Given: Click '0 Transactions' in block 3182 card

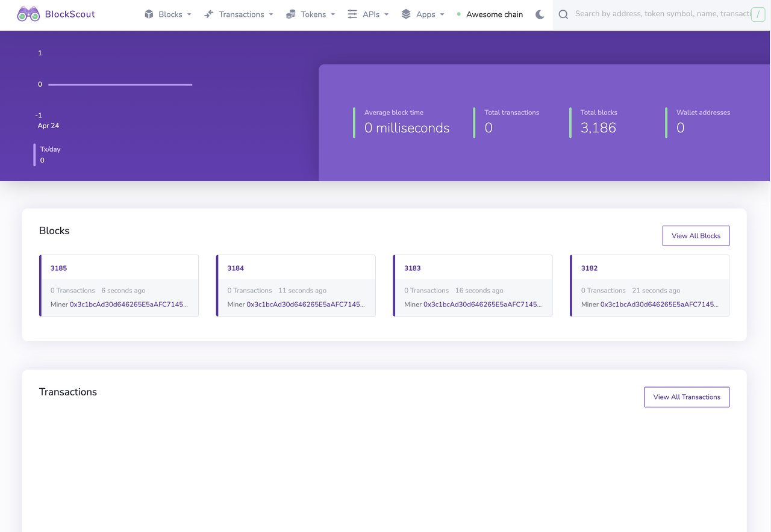Looking at the screenshot, I should 604,291.
